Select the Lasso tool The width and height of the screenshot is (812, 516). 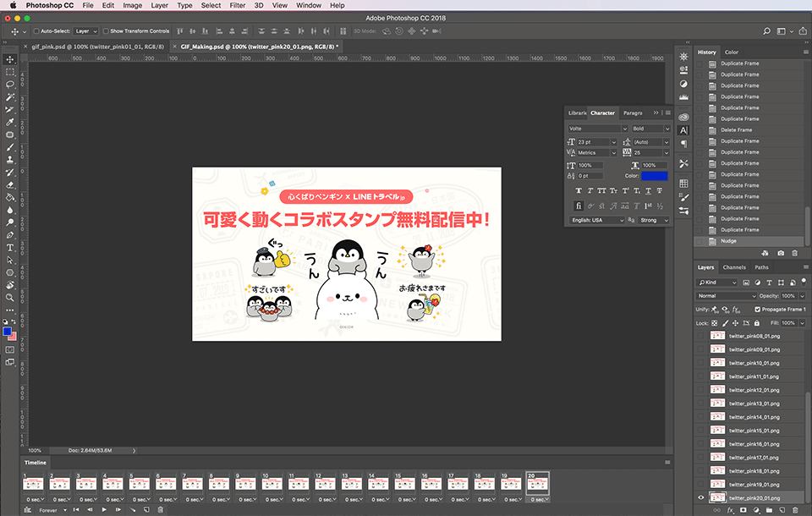pyautogui.click(x=10, y=85)
